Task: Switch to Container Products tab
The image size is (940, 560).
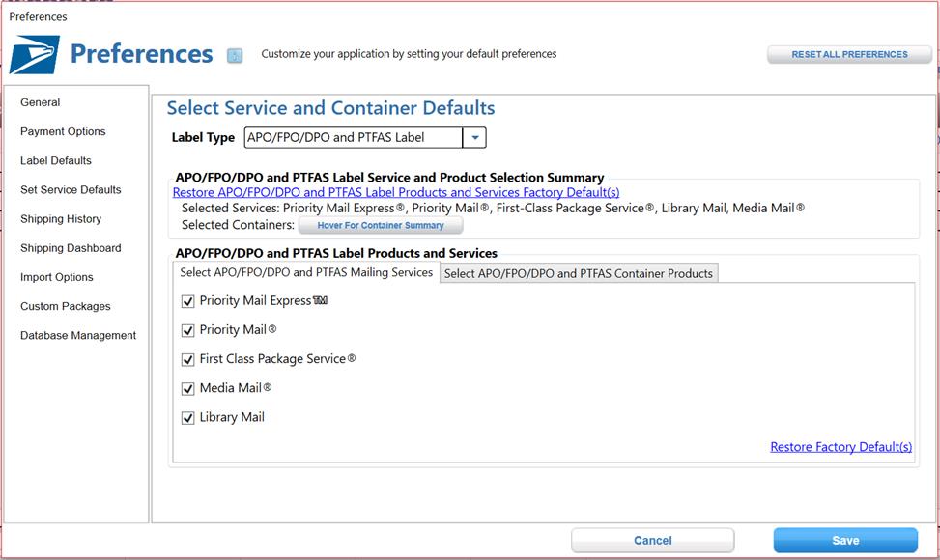Action: (579, 273)
